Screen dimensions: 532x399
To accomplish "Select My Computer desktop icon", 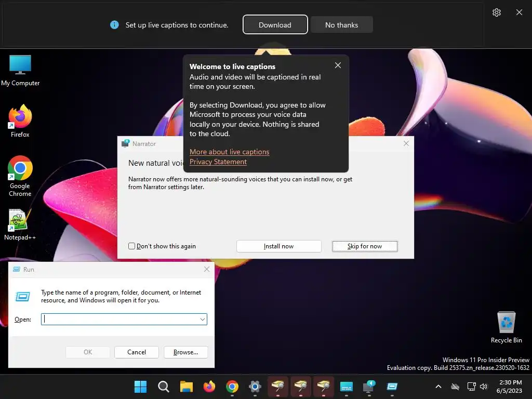I will [20, 71].
